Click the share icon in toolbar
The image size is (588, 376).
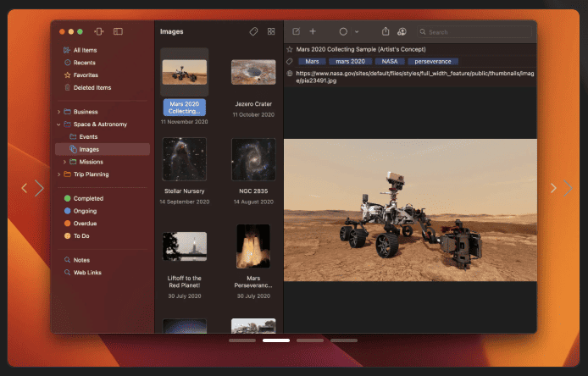[386, 31]
